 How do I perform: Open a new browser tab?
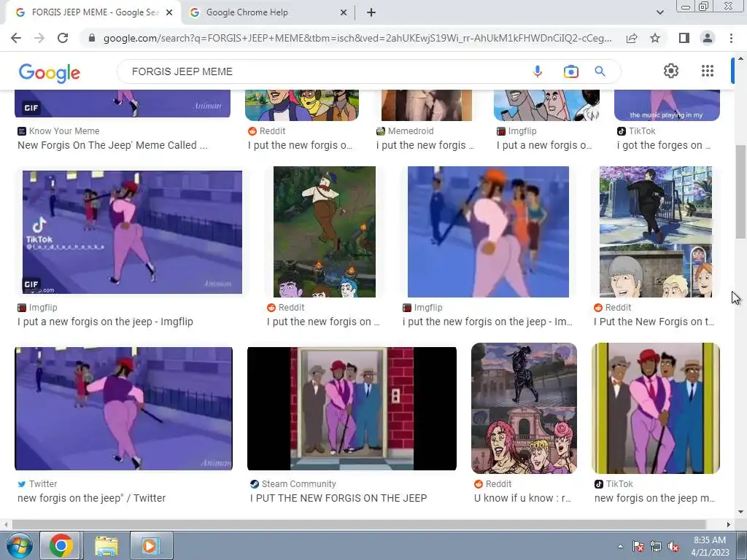point(371,12)
